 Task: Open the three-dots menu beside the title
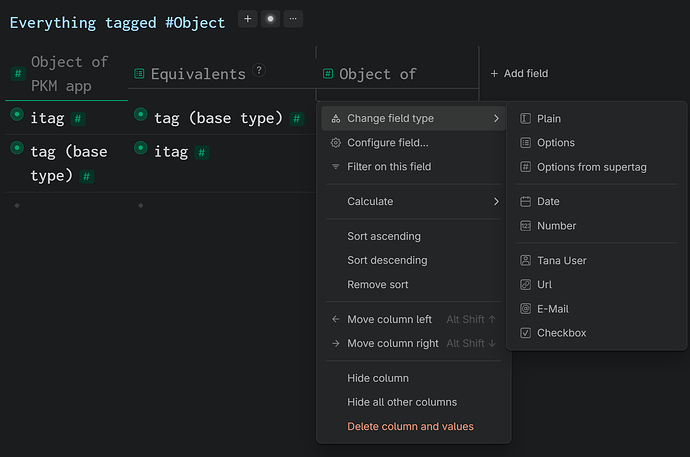pyautogui.click(x=292, y=19)
